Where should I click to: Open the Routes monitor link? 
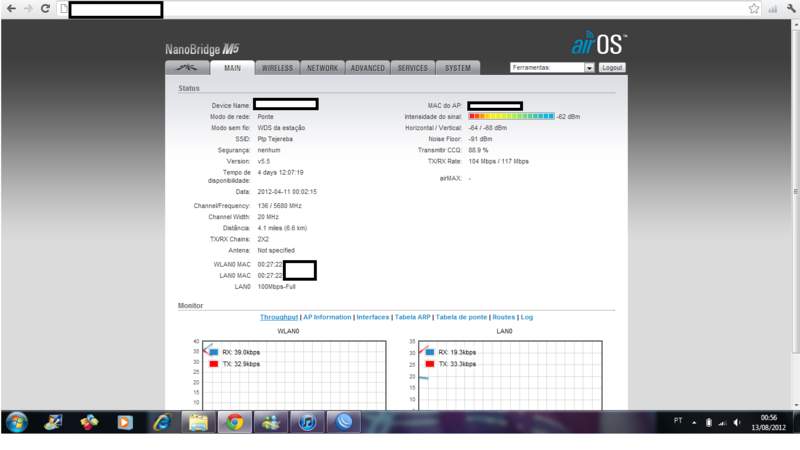(x=504, y=317)
